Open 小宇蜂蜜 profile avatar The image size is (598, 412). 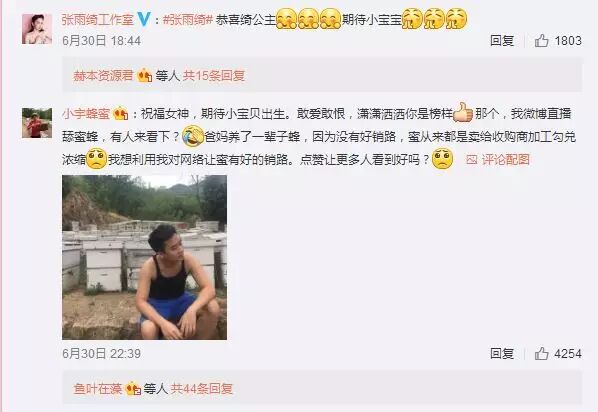(37, 123)
